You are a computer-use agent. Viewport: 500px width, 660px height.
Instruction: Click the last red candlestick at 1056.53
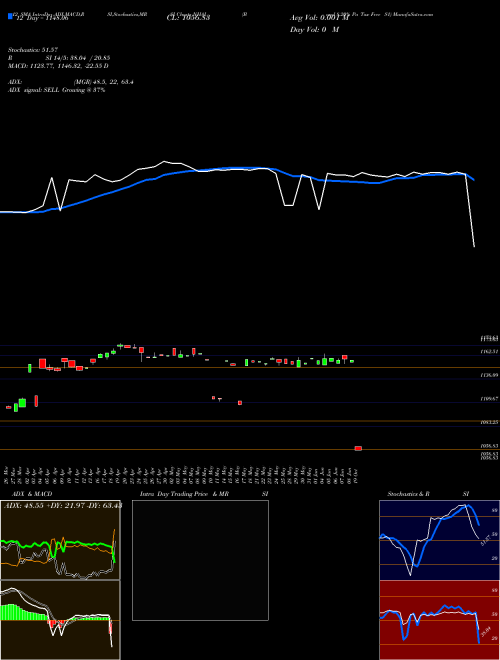pos(358,448)
